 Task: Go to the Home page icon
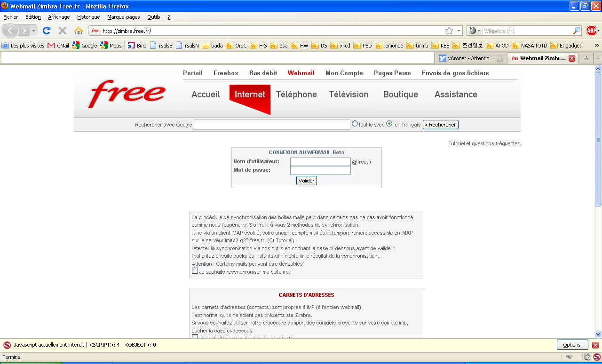coord(79,31)
